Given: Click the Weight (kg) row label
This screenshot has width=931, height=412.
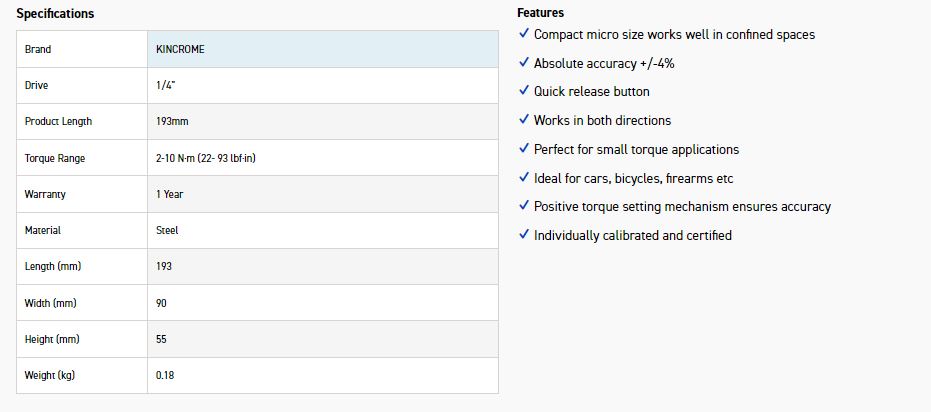Looking at the screenshot, I should 48,375.
